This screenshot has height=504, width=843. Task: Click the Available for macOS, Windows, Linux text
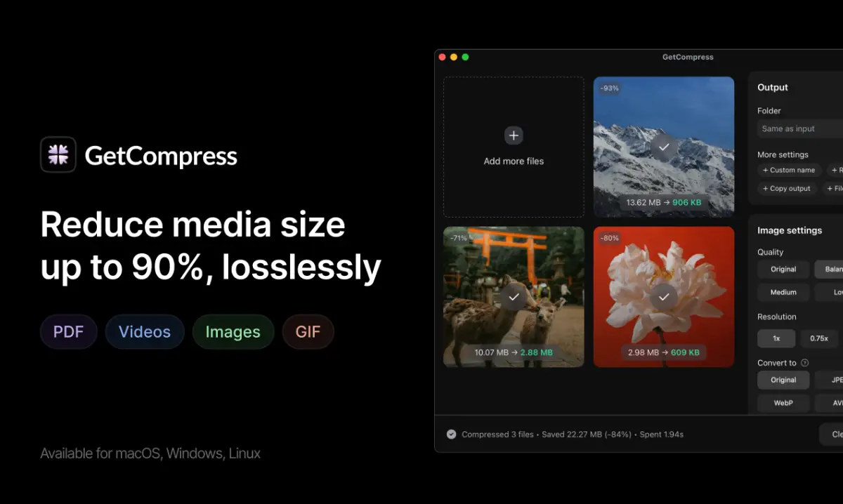coord(150,453)
